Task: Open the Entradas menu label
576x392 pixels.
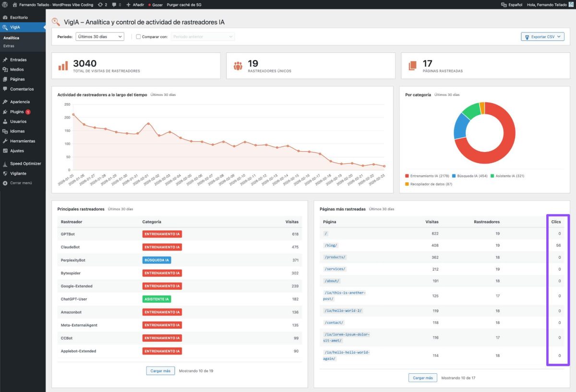Action: tap(18, 60)
